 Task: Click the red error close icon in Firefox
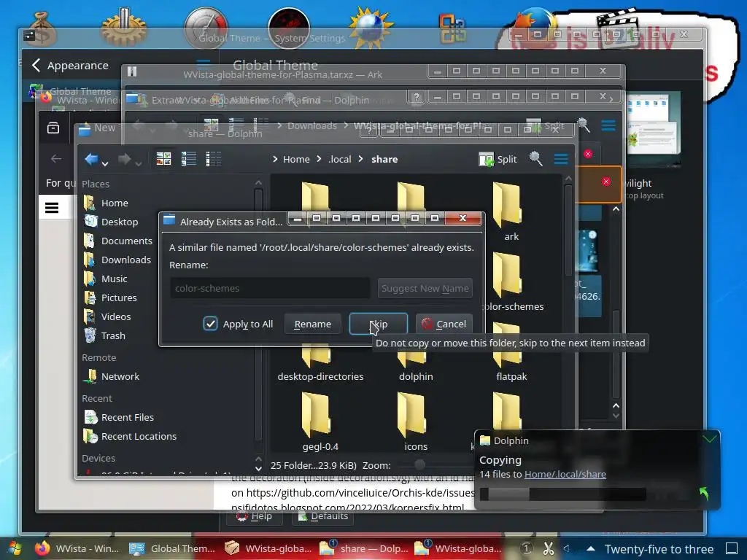pos(606,182)
